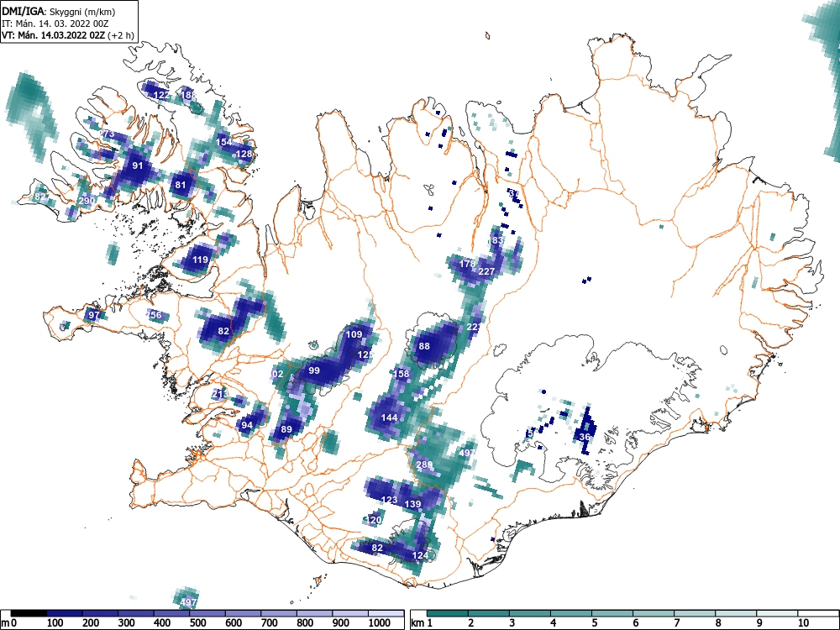The height and width of the screenshot is (630, 840).
Task: Pick the map label 290
Action: [x=87, y=202]
